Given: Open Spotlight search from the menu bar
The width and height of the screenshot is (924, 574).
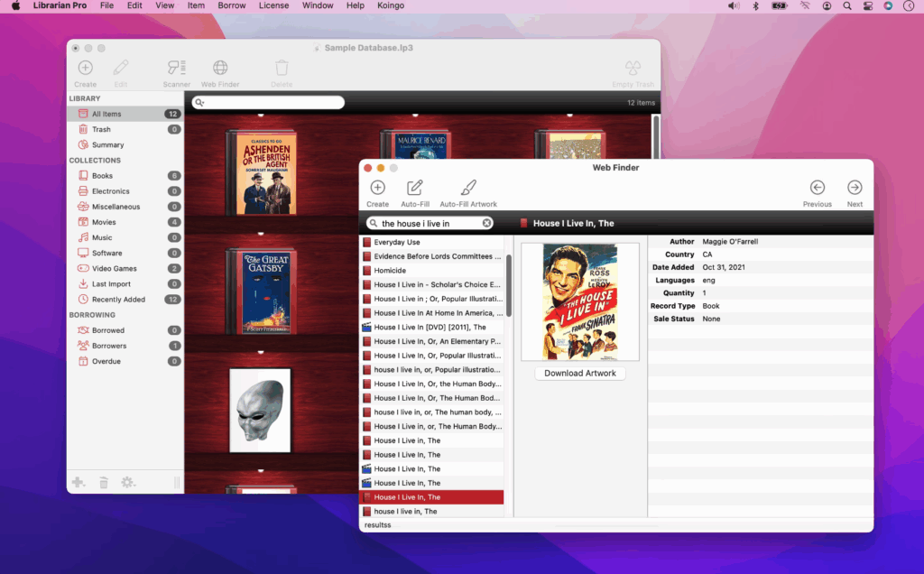Looking at the screenshot, I should click(x=846, y=5).
